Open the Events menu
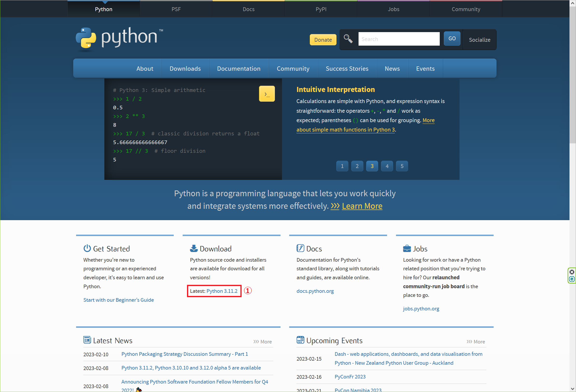Screen dimensions: 576x392 coord(425,69)
